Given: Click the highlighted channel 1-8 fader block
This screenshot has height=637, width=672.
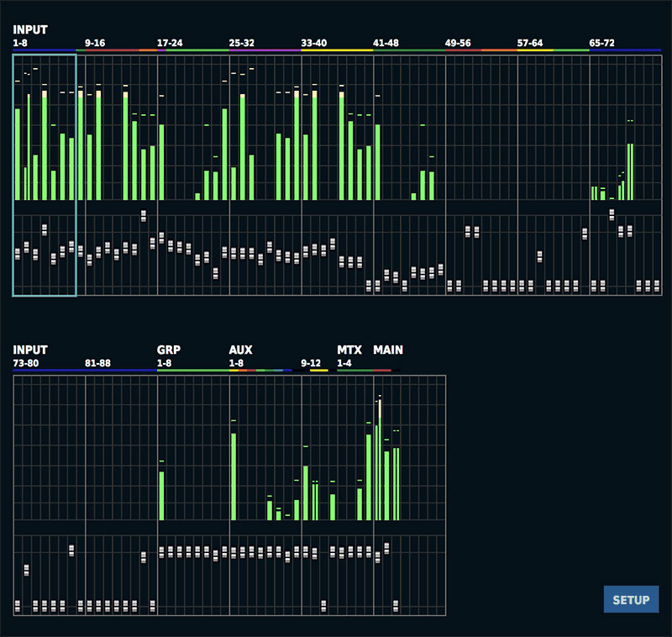Looking at the screenshot, I should coord(45,254).
